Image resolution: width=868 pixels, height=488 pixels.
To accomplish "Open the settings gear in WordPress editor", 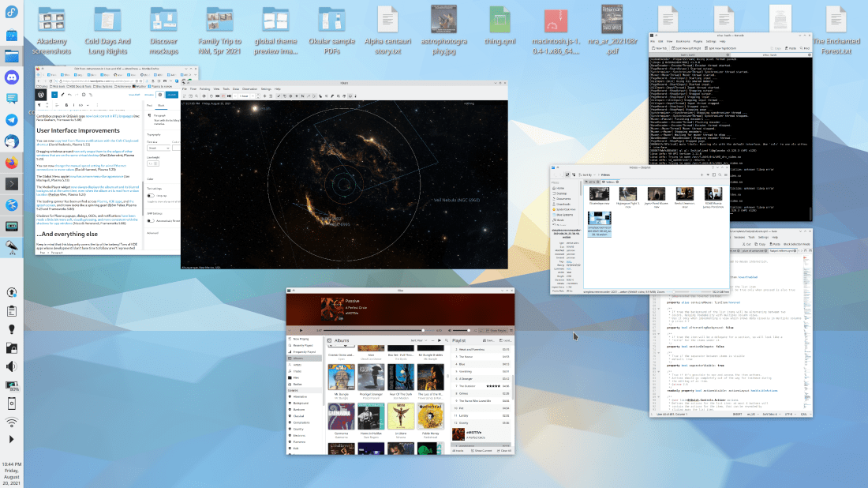I will point(162,94).
